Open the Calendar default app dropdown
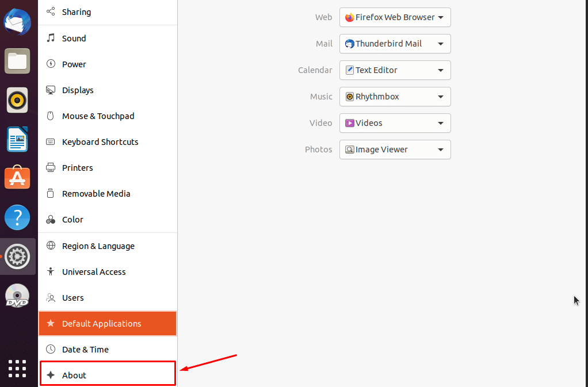 point(395,70)
